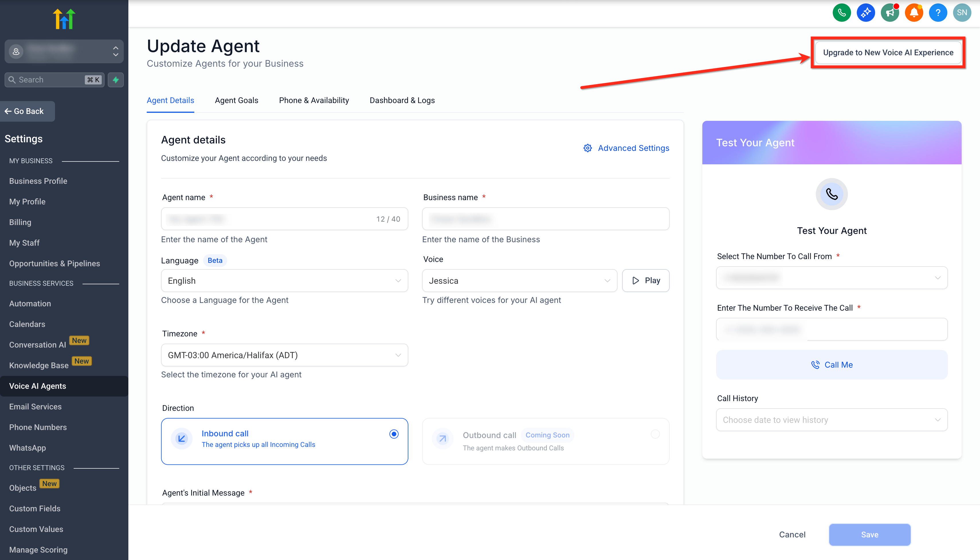The image size is (980, 560).
Task: Click the green lightning quick actions icon
Action: click(115, 80)
